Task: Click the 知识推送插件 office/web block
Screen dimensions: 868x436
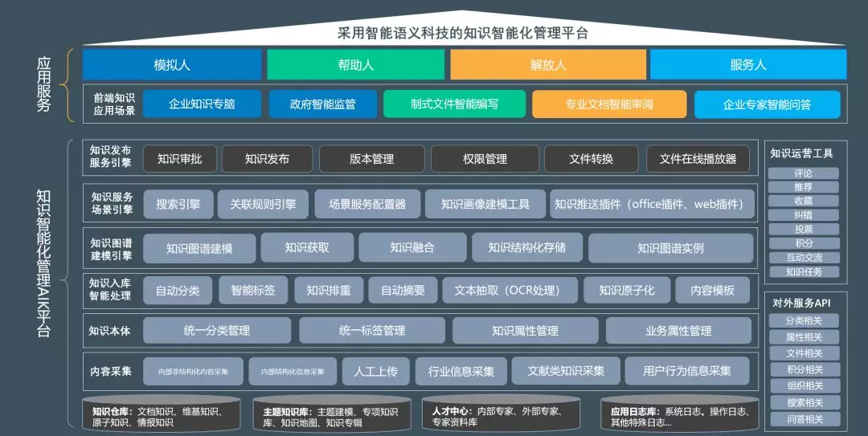Action: click(x=652, y=204)
